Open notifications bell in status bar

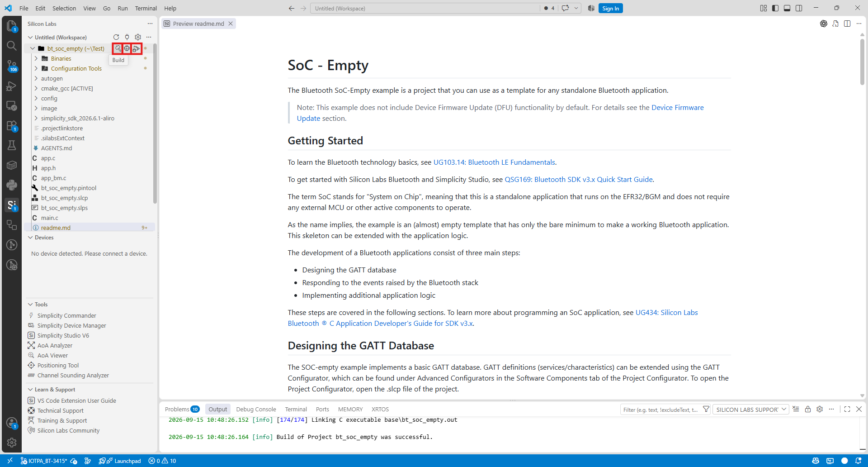(859, 461)
